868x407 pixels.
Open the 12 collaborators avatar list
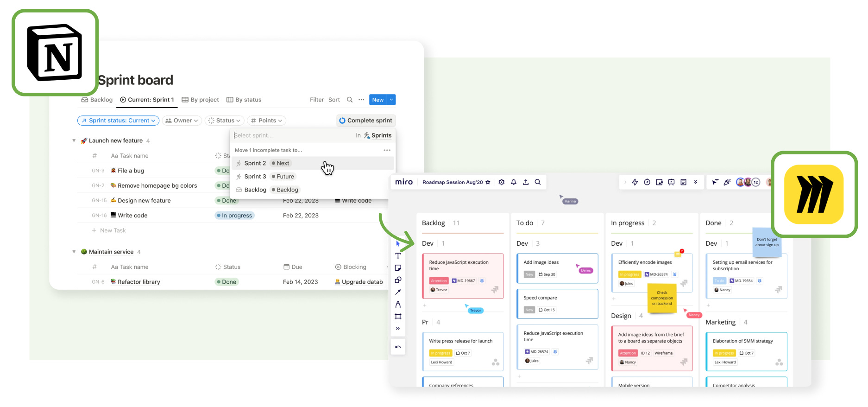click(x=756, y=182)
